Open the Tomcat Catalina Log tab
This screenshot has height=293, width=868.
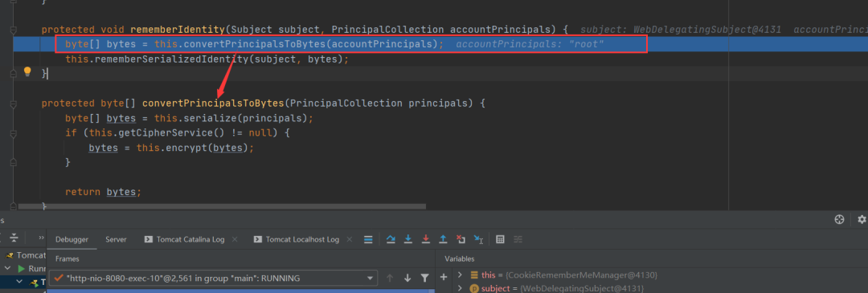(x=184, y=239)
